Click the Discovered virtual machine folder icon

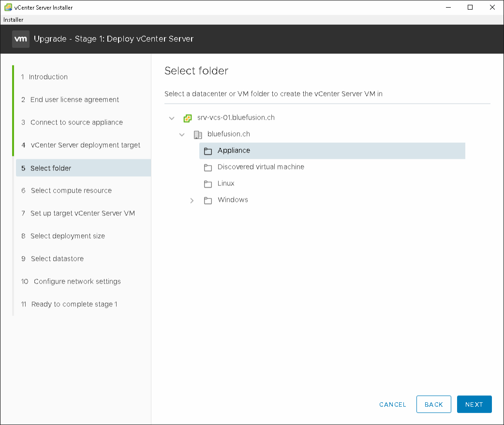click(x=208, y=167)
